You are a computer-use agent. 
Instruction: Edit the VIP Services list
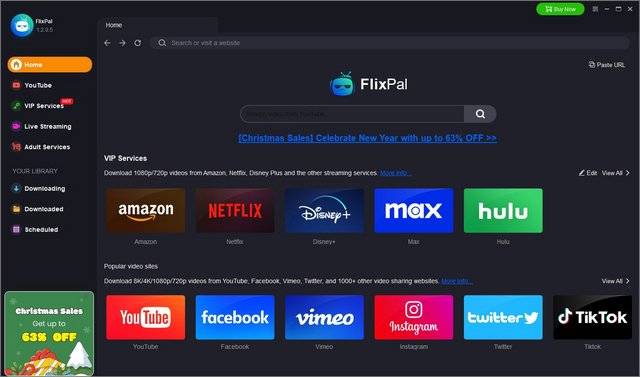(x=588, y=173)
